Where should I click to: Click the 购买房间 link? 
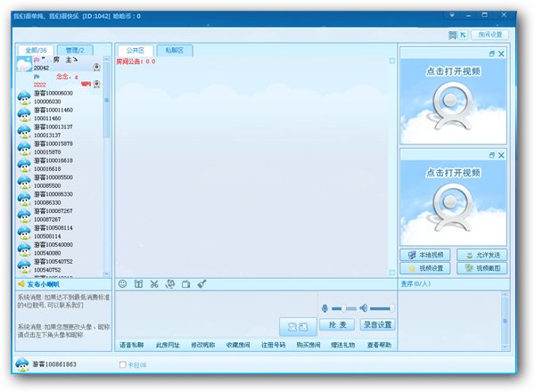(x=309, y=345)
